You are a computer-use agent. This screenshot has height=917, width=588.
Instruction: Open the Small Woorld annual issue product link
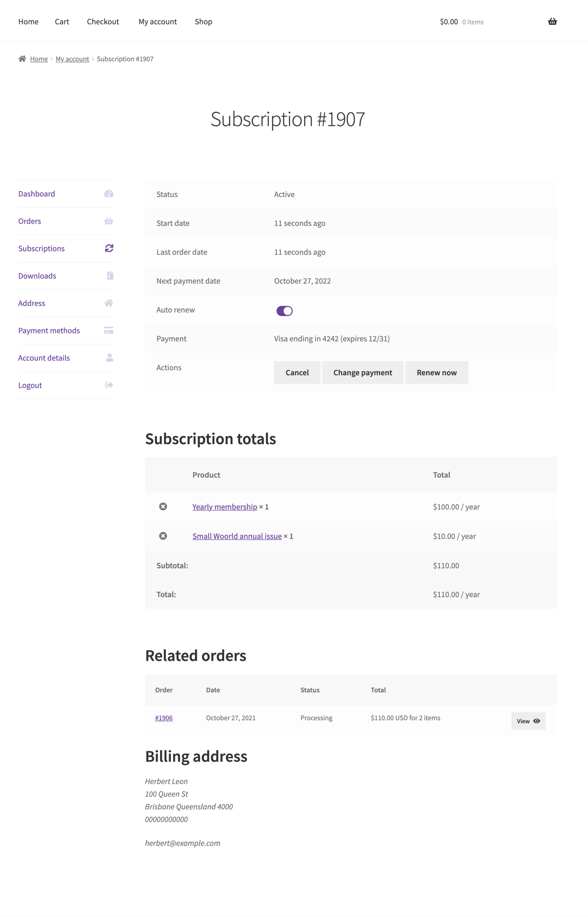[x=237, y=536]
